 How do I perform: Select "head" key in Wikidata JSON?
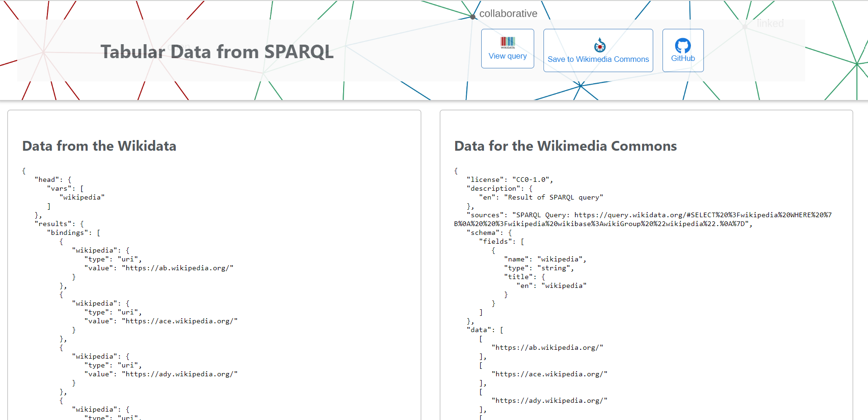tap(47, 180)
